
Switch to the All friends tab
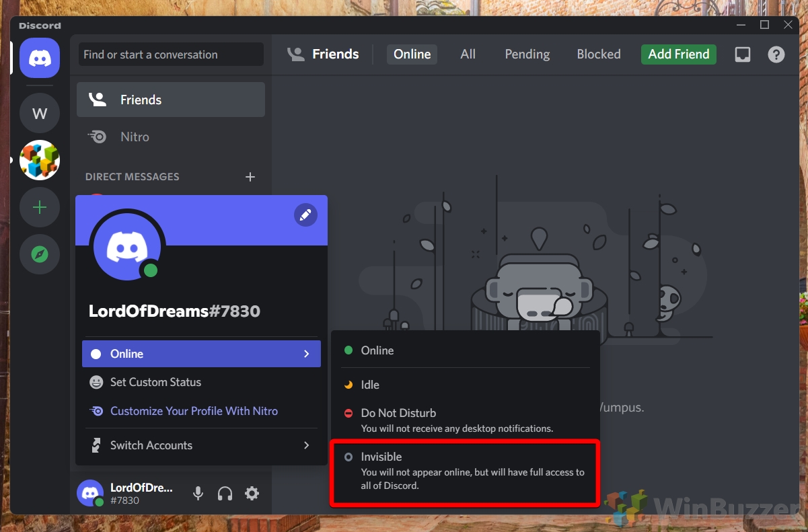(x=468, y=54)
